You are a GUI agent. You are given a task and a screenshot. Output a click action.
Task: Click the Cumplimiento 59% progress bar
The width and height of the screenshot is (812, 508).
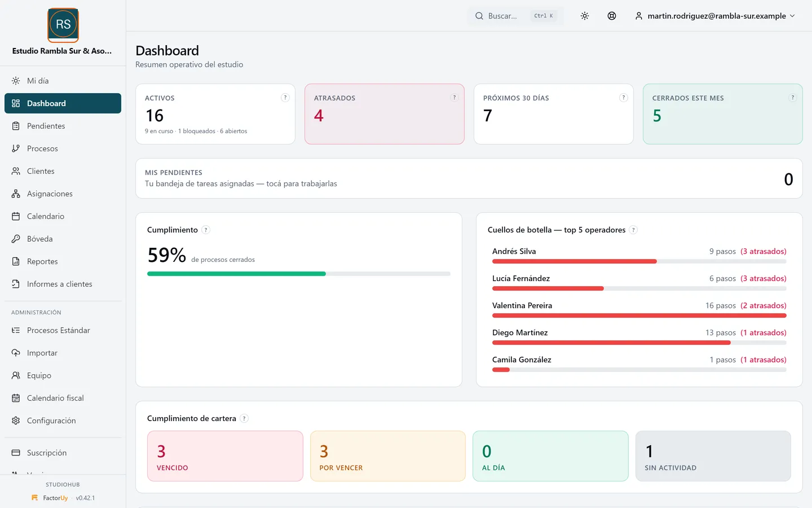pos(299,274)
